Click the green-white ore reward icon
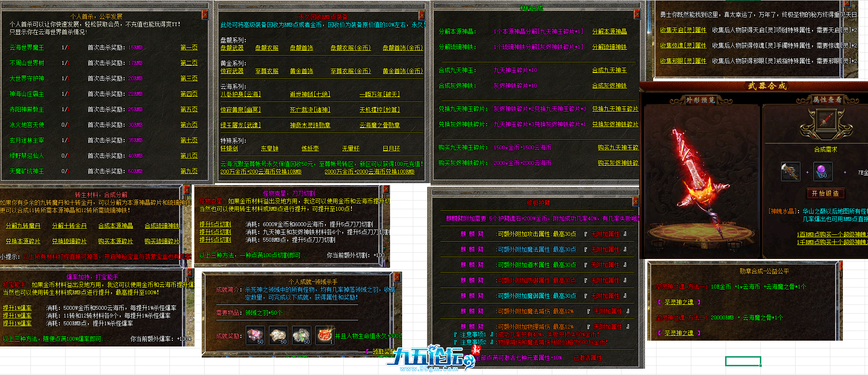Screen dimensions: 868x375 (x=301, y=335)
